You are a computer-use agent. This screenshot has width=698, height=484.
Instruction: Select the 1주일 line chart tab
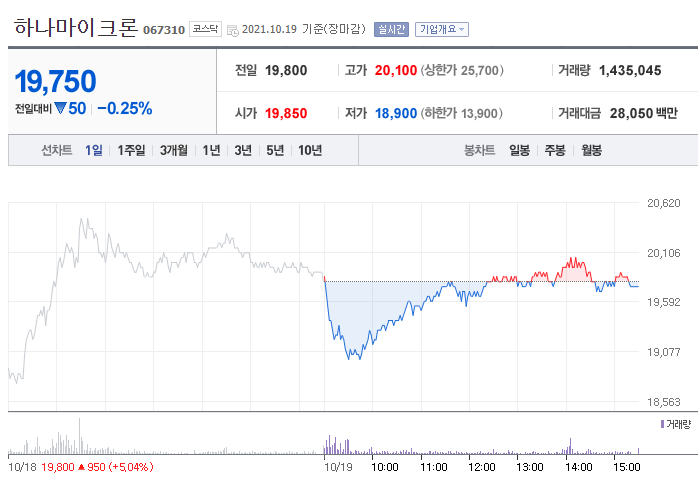point(131,150)
